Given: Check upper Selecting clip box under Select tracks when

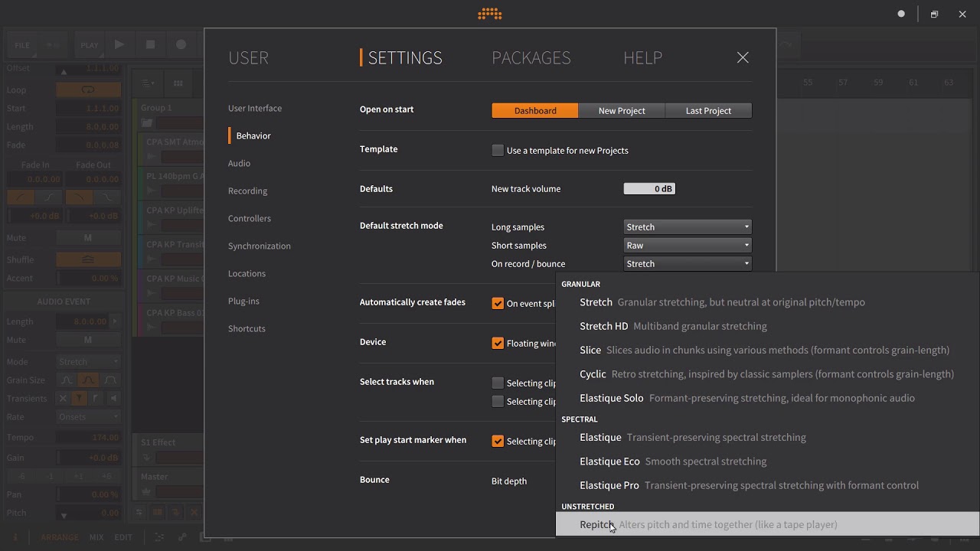Looking at the screenshot, I should click(x=498, y=383).
